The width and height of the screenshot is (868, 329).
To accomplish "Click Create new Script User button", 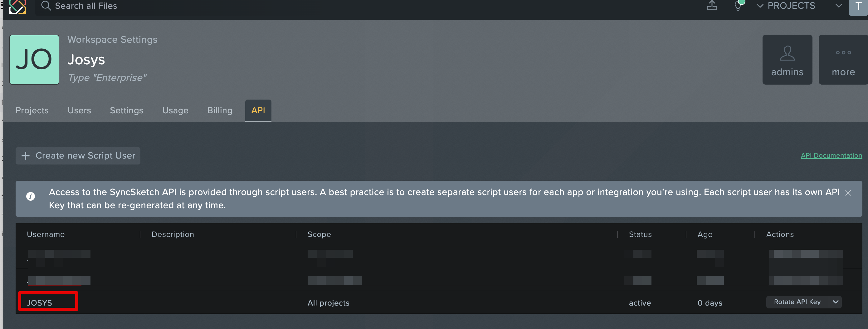I will (x=78, y=156).
